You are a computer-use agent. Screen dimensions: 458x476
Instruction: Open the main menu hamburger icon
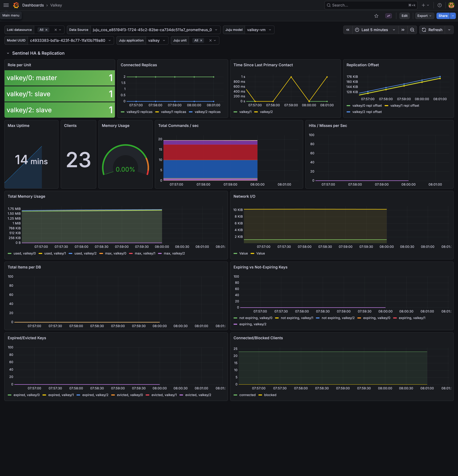6,5
